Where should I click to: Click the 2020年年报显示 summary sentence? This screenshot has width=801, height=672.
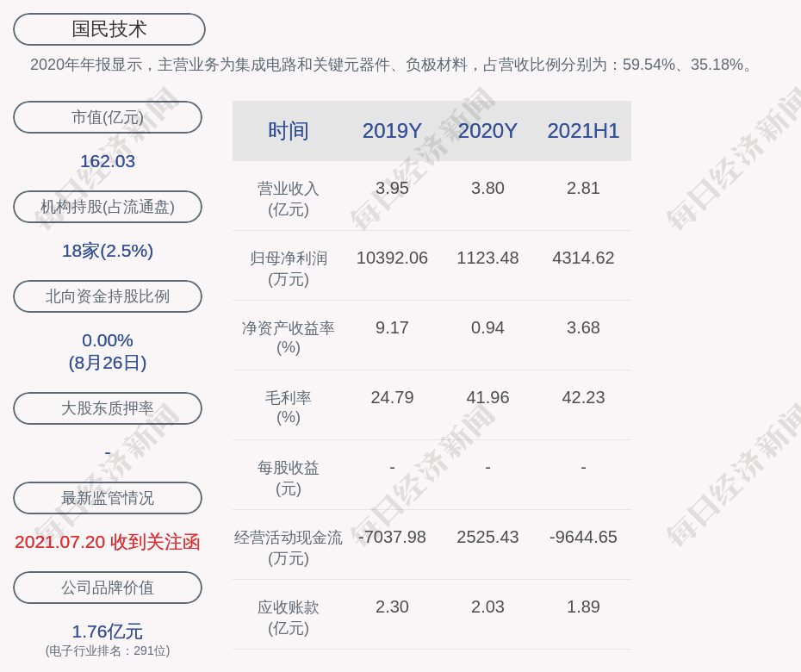pos(393,65)
